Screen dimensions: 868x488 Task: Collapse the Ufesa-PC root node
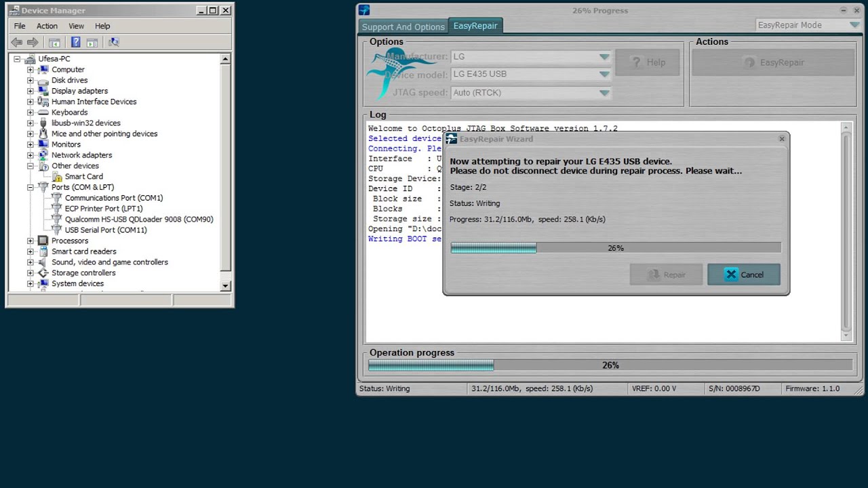(17, 59)
